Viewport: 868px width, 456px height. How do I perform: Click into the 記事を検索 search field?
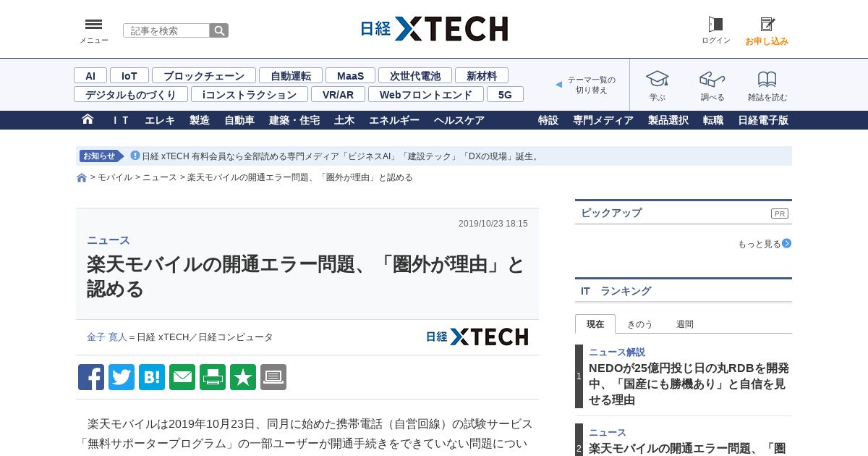166,30
